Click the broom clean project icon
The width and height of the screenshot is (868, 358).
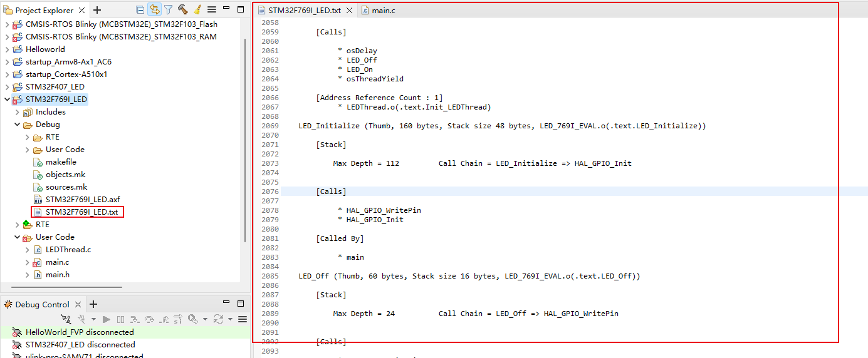point(197,10)
